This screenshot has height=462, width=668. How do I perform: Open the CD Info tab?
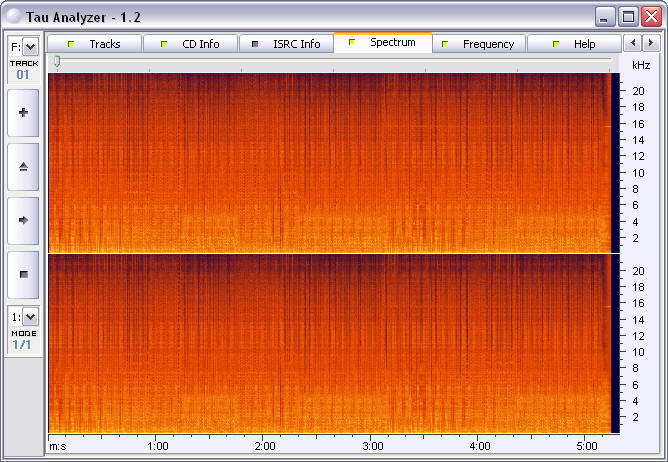(191, 44)
